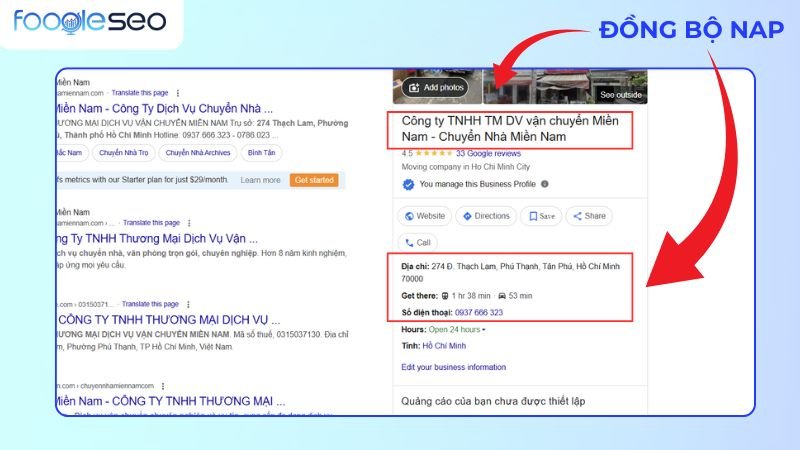Select the Chuyển Nhà Trọ sitelink chip
This screenshot has height=450, width=800.
[x=121, y=153]
